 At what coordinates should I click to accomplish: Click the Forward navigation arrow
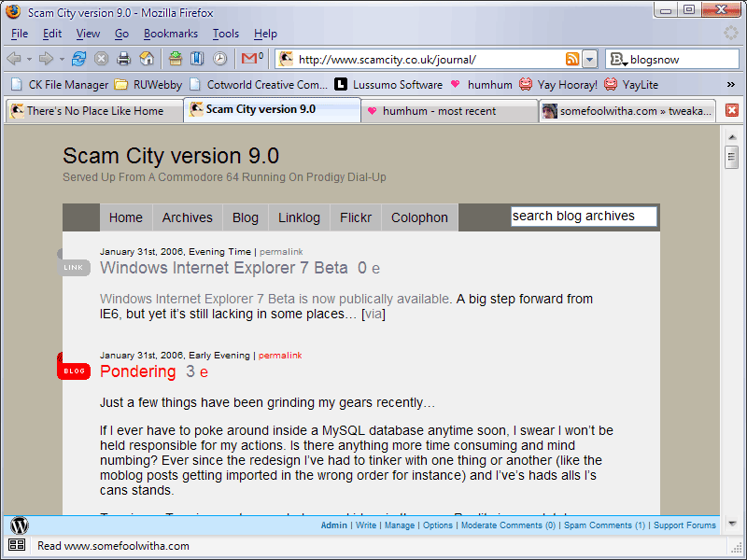coord(46,59)
